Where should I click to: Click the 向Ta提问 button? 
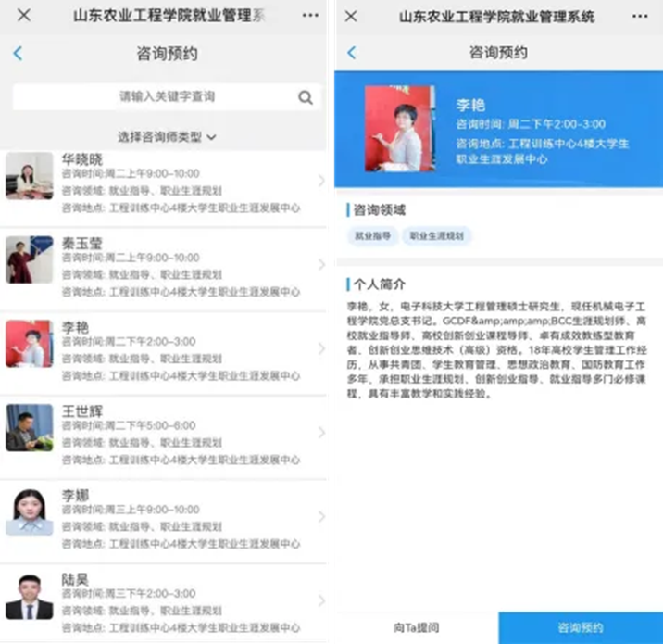[415, 627]
